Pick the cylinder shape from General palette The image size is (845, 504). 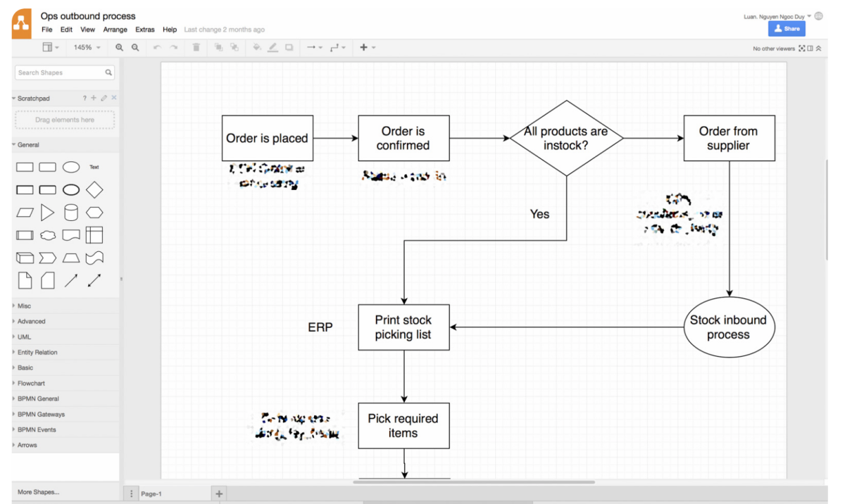click(71, 213)
